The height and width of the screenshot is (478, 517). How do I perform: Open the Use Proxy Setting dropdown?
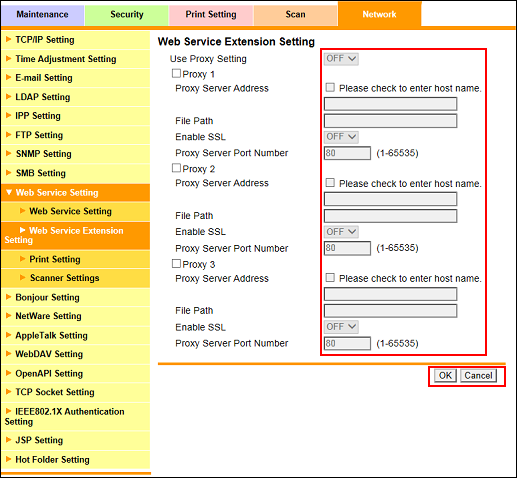pos(341,59)
